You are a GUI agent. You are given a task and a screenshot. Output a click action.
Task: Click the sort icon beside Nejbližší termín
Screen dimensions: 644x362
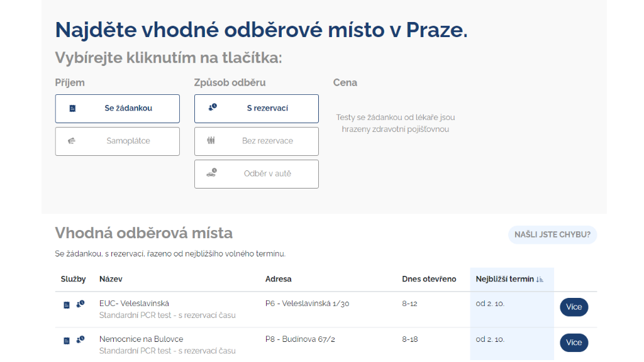[x=540, y=279]
